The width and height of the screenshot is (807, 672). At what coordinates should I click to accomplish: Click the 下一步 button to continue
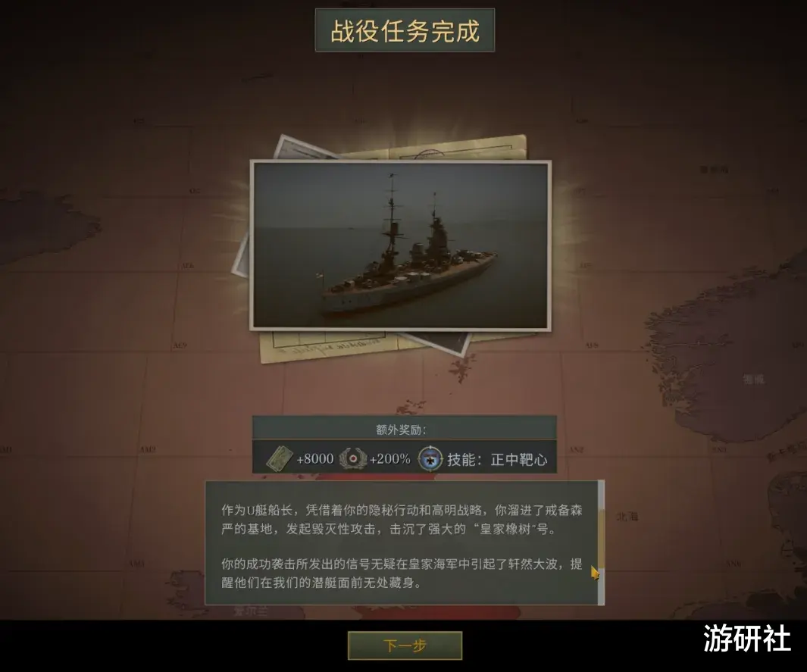tap(405, 645)
